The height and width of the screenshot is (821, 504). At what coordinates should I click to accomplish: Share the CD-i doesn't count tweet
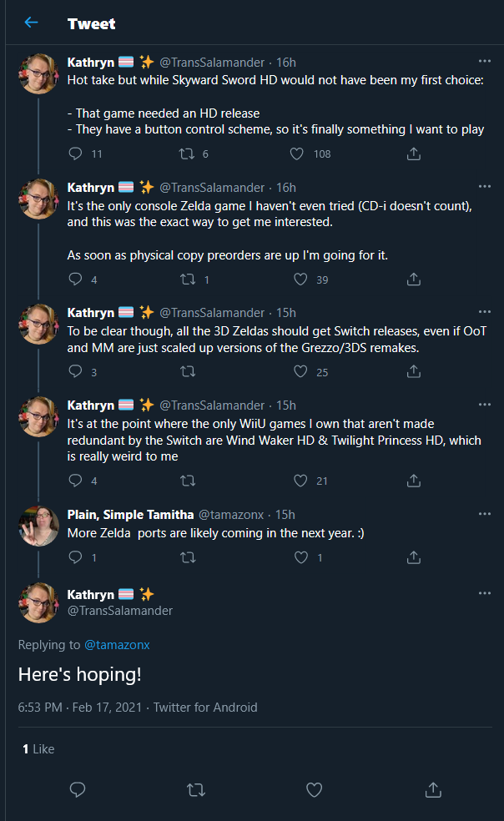(414, 279)
